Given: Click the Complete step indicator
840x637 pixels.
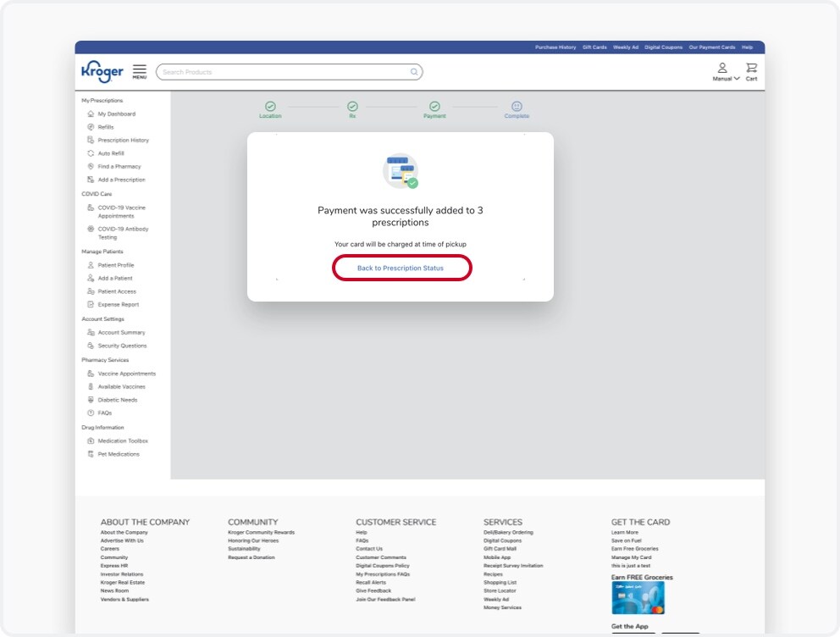Looking at the screenshot, I should tap(517, 109).
